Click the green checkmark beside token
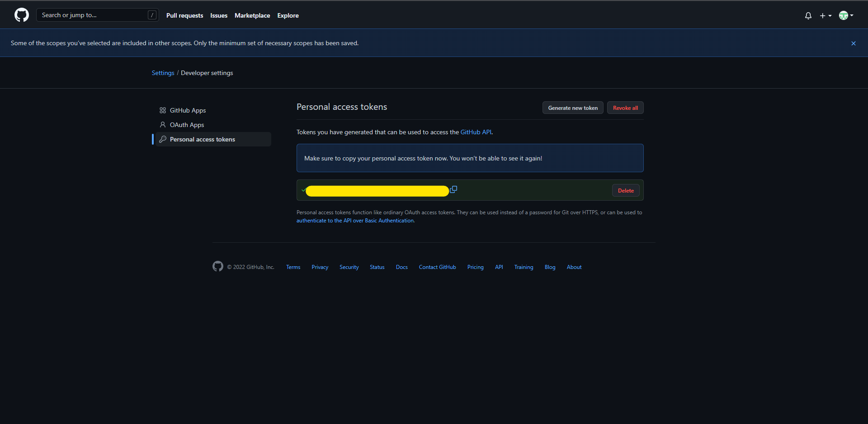868x424 pixels. click(303, 190)
